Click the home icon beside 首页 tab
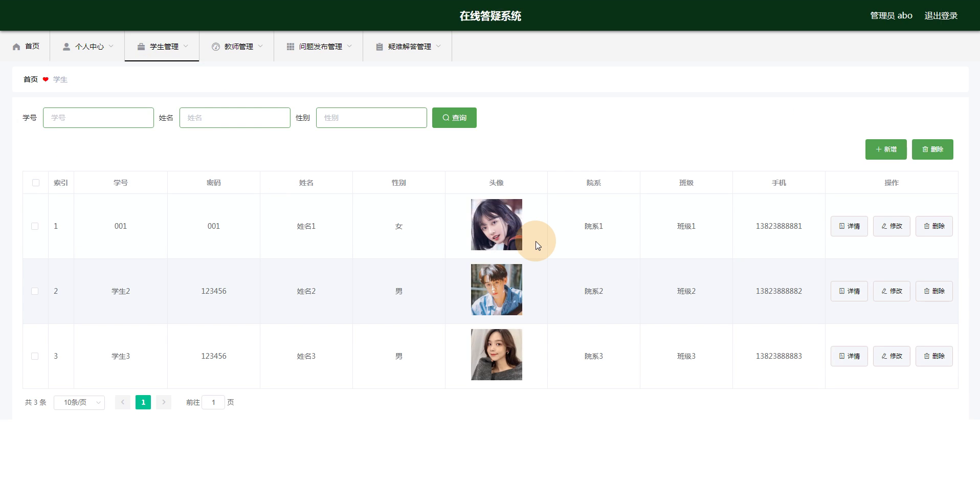The image size is (980, 479). click(16, 47)
